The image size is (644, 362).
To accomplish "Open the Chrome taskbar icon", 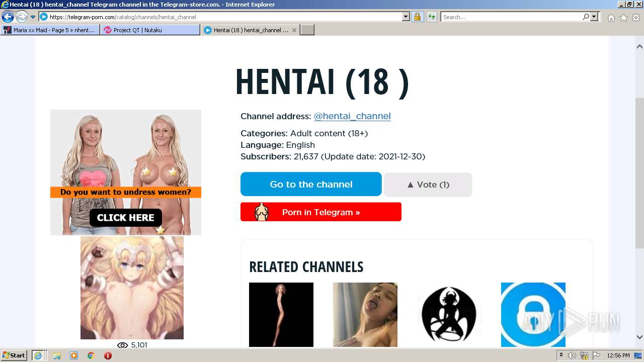I will pos(91,355).
